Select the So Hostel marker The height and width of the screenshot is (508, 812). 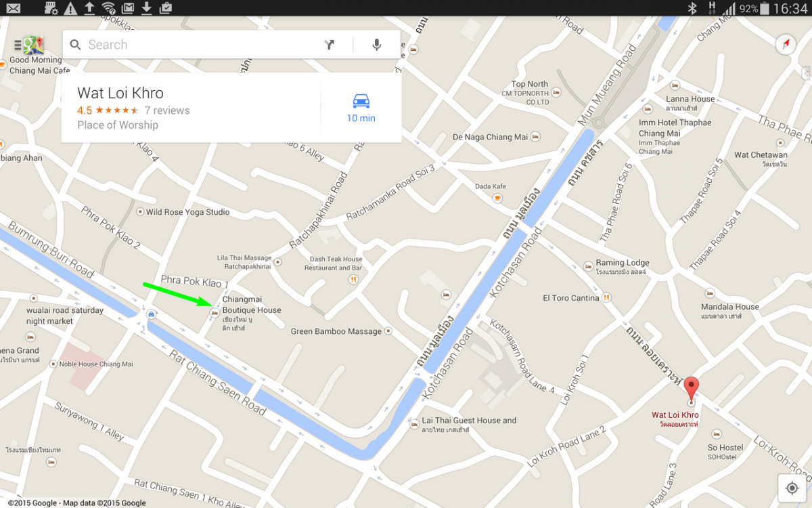pyautogui.click(x=716, y=434)
